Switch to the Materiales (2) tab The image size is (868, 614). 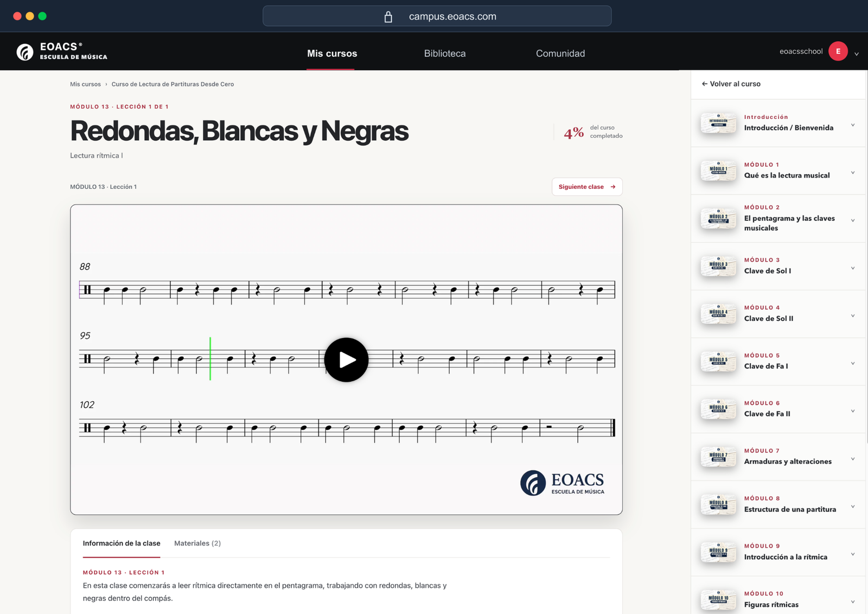point(197,543)
